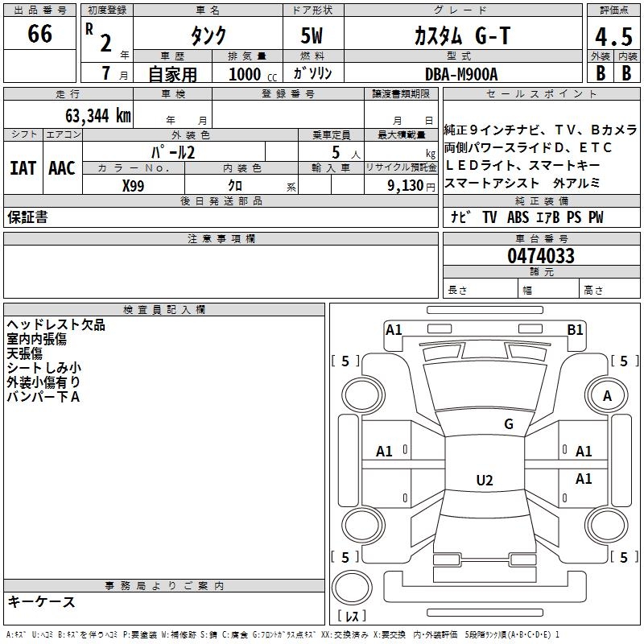Image resolution: width=644 pixels, height=644 pixels.
Task: Click the 長さ dimension cell
Action: pyautogui.click(x=480, y=288)
